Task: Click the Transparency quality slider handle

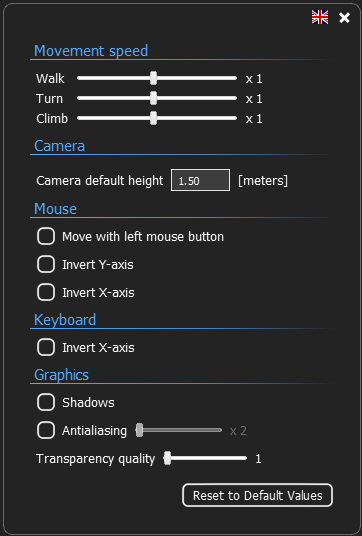Action: click(167, 458)
